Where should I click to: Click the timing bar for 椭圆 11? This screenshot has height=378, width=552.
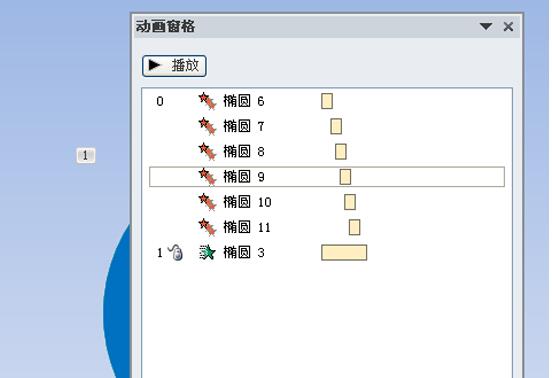pos(355,227)
